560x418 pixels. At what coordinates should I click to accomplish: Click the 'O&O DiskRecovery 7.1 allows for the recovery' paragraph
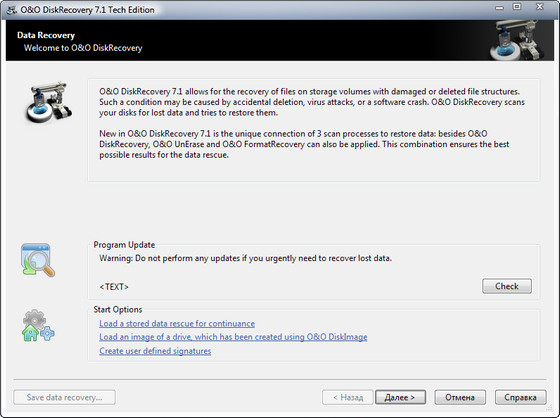(x=312, y=102)
